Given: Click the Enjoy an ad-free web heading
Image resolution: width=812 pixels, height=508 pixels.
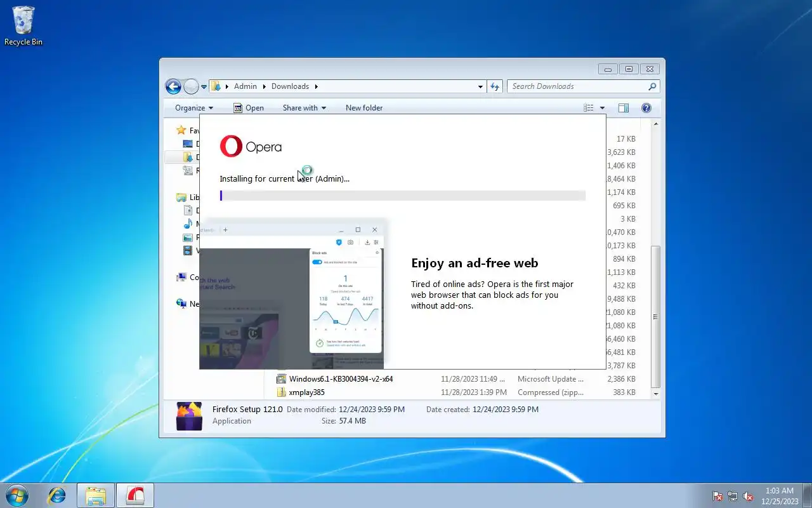Looking at the screenshot, I should pyautogui.click(x=475, y=263).
